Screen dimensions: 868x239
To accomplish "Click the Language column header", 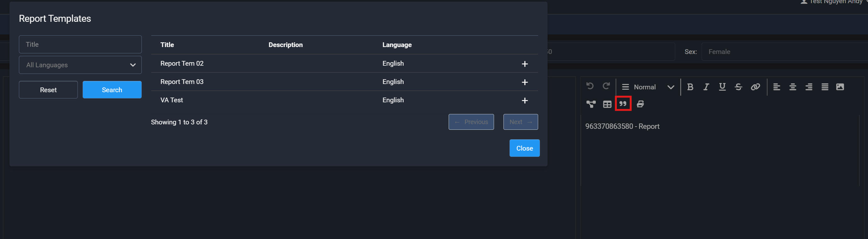I will 397,45.
